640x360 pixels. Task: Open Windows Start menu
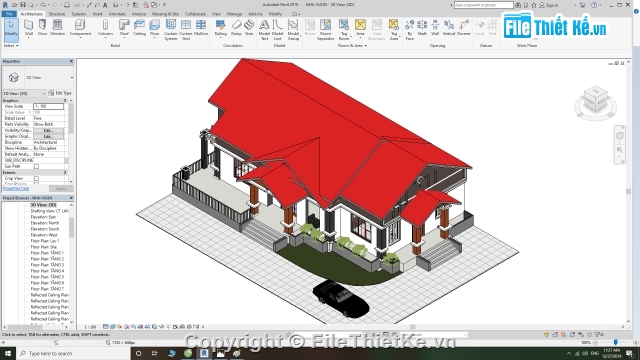pyautogui.click(x=7, y=353)
